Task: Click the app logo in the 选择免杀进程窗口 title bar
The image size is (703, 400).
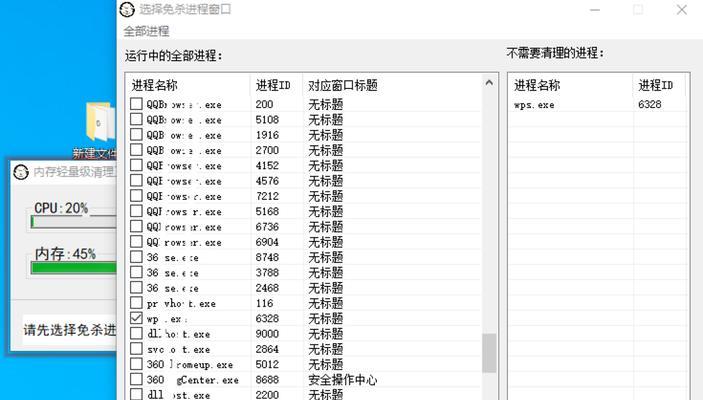Action: point(127,9)
